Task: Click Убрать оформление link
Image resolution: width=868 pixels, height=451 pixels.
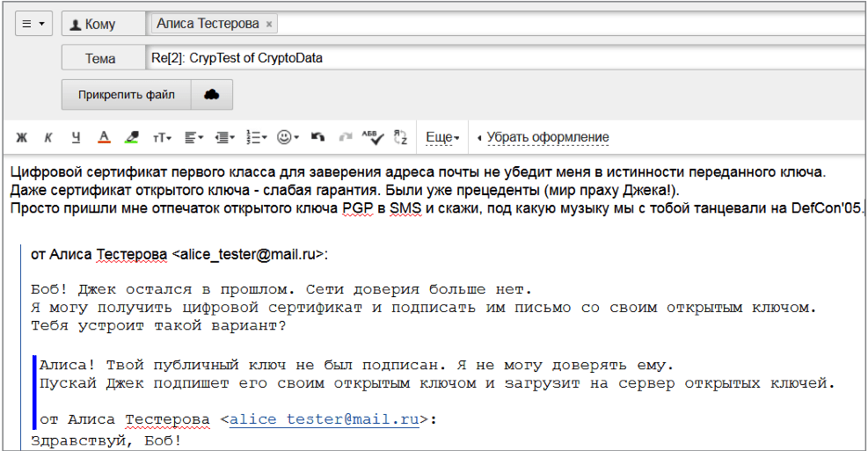Action: [548, 137]
